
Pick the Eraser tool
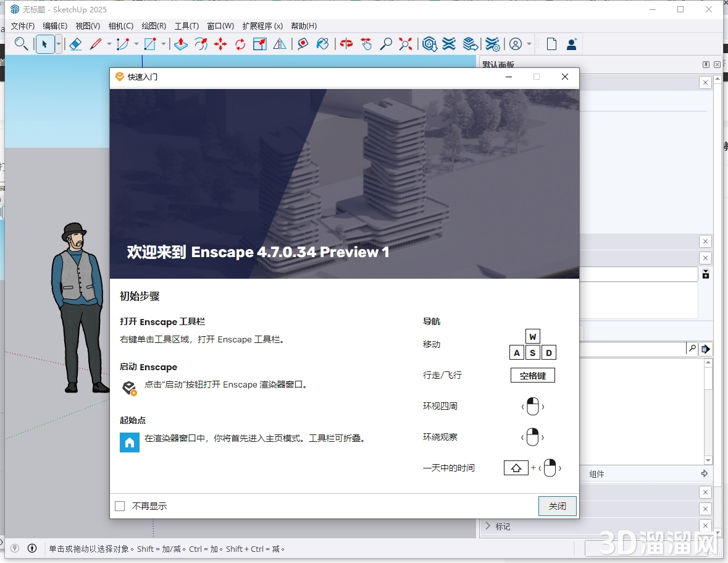tap(75, 44)
